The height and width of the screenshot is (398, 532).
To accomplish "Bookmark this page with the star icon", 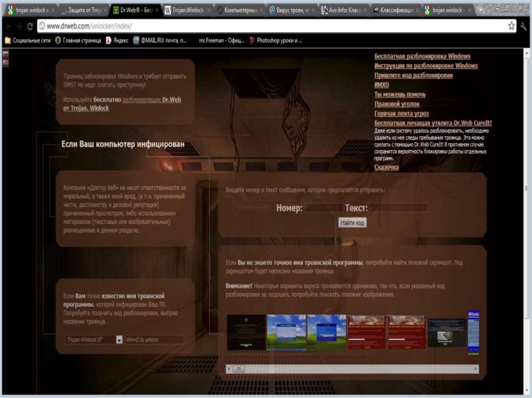I will pyautogui.click(x=511, y=26).
